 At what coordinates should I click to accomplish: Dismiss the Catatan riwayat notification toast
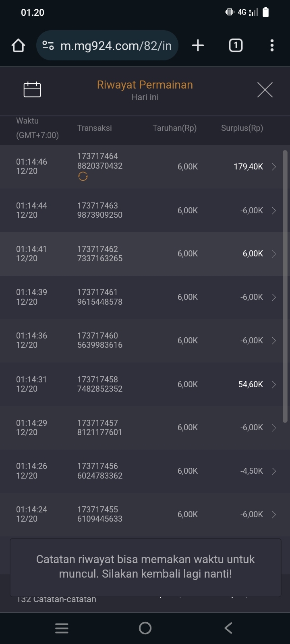pos(145,567)
